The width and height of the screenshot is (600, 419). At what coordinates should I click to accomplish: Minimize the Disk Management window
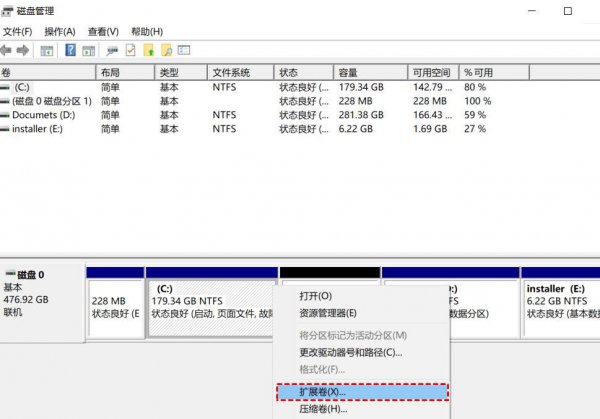pyautogui.click(x=532, y=11)
